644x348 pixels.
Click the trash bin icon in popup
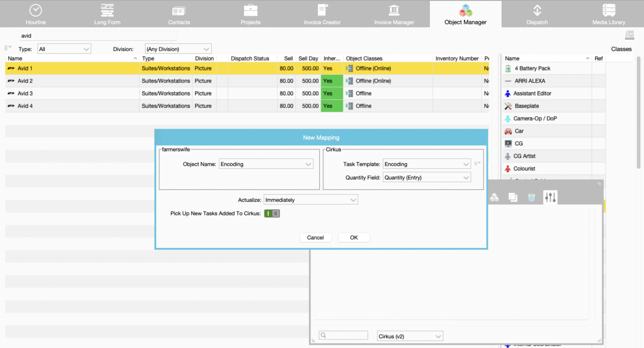tap(531, 197)
